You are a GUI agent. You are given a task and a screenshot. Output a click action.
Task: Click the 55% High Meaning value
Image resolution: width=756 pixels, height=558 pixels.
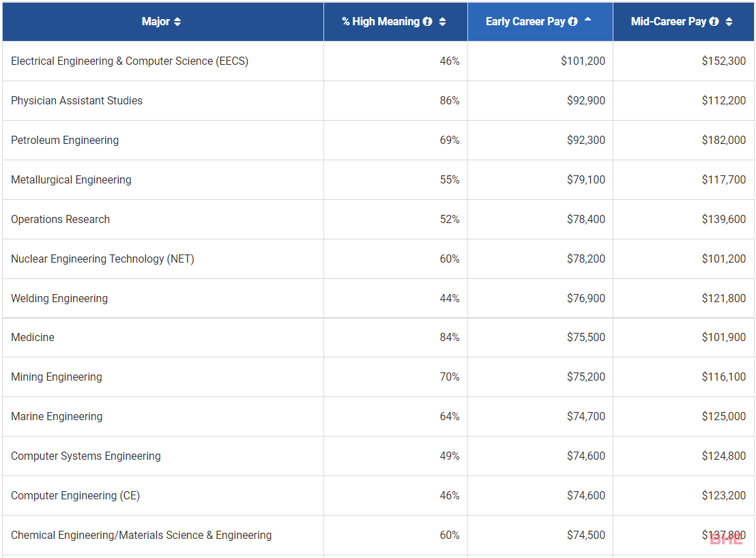click(450, 179)
